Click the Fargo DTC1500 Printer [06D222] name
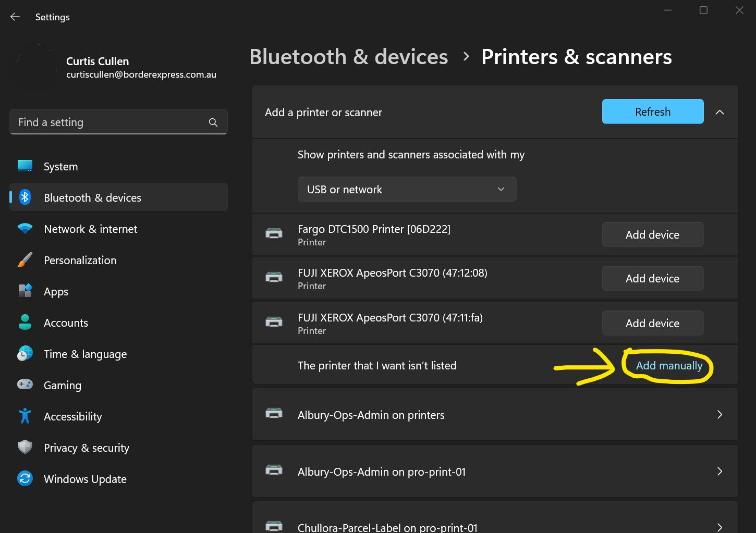This screenshot has height=533, width=756. (374, 229)
